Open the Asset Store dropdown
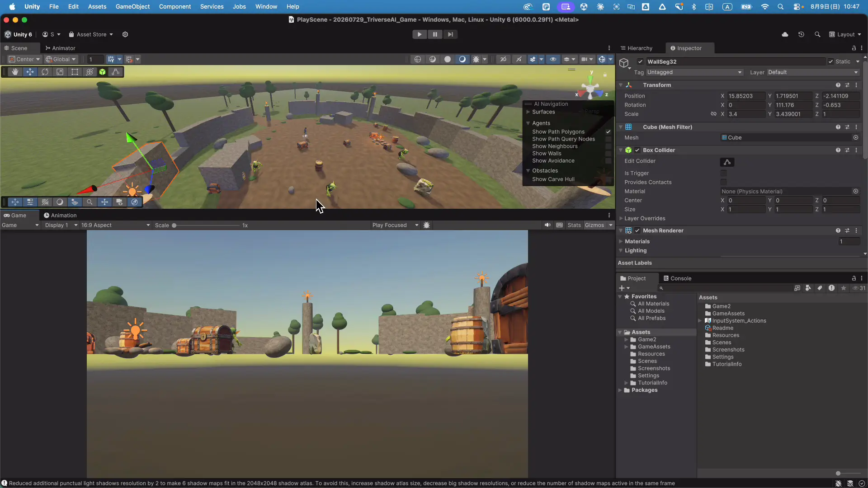The image size is (868, 488). point(91,34)
